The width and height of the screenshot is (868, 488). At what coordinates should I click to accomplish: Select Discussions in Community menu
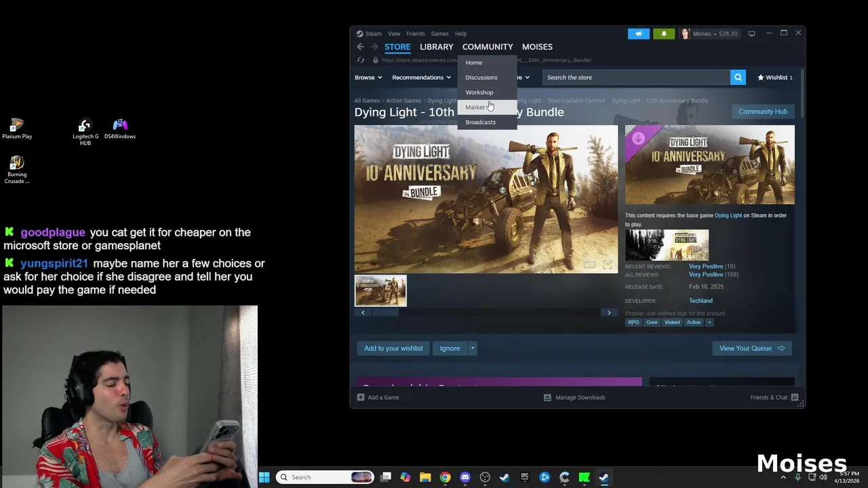click(x=488, y=77)
